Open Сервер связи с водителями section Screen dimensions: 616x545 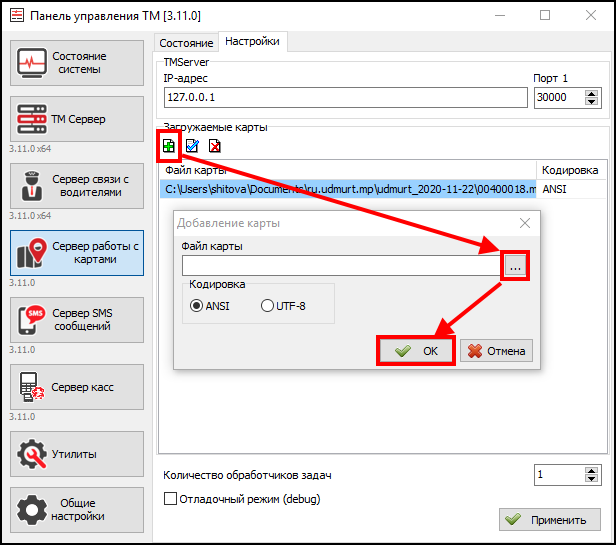[77, 186]
